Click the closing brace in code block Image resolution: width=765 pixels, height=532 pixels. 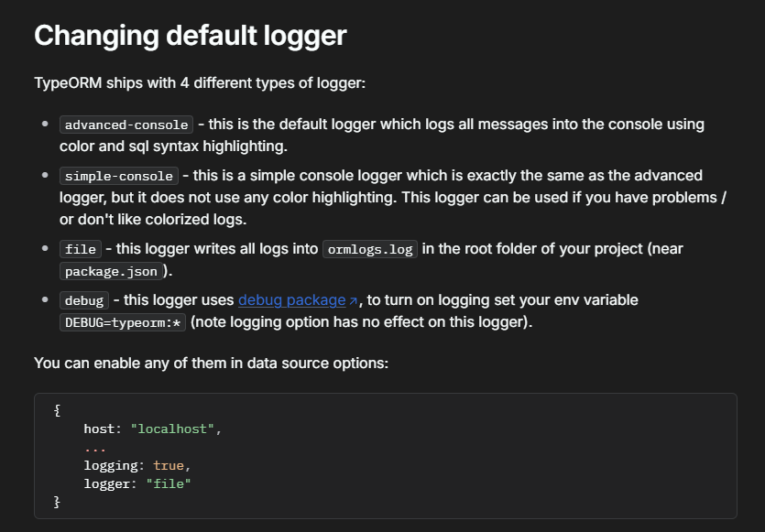pos(57,502)
